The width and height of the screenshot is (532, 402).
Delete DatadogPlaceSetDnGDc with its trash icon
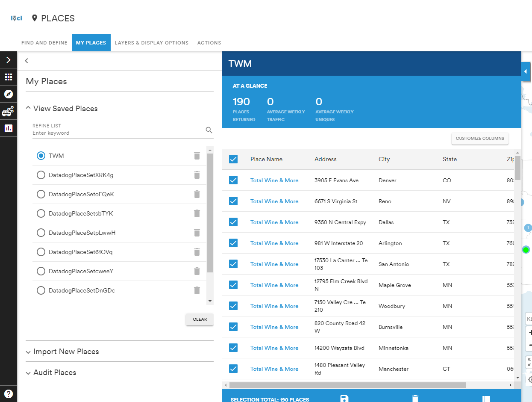(x=197, y=290)
